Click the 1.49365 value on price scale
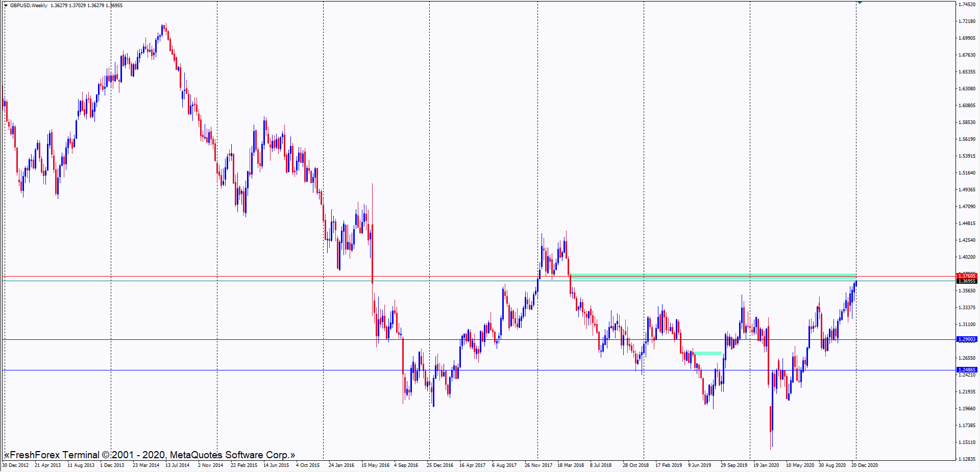This screenshot has height=472, width=980. pyautogui.click(x=967, y=190)
